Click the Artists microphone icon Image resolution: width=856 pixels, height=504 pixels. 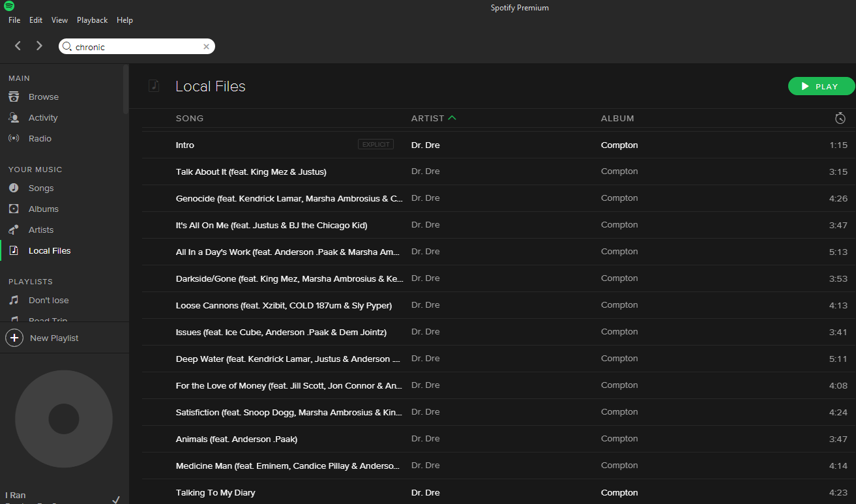14,230
